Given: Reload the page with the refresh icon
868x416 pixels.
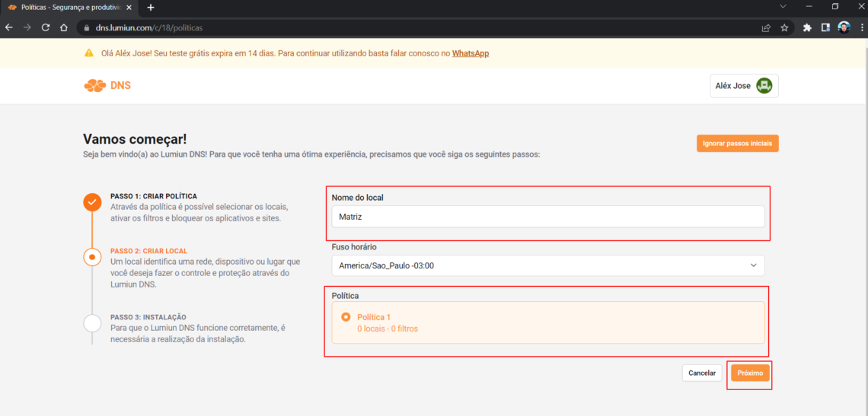Looking at the screenshot, I should click(46, 27).
